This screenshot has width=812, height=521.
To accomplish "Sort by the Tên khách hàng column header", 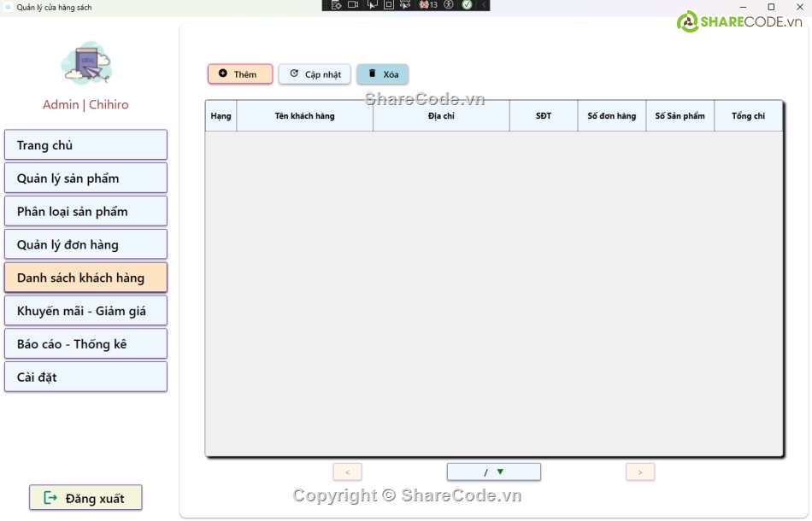I will (x=304, y=116).
